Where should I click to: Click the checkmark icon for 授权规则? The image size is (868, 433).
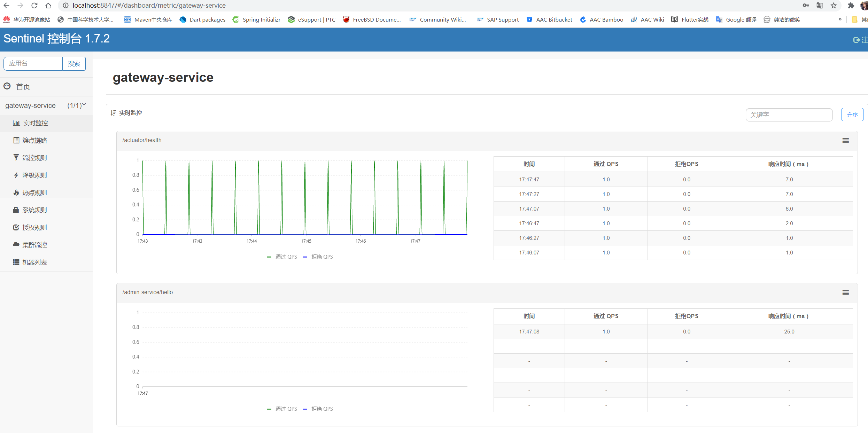point(16,227)
